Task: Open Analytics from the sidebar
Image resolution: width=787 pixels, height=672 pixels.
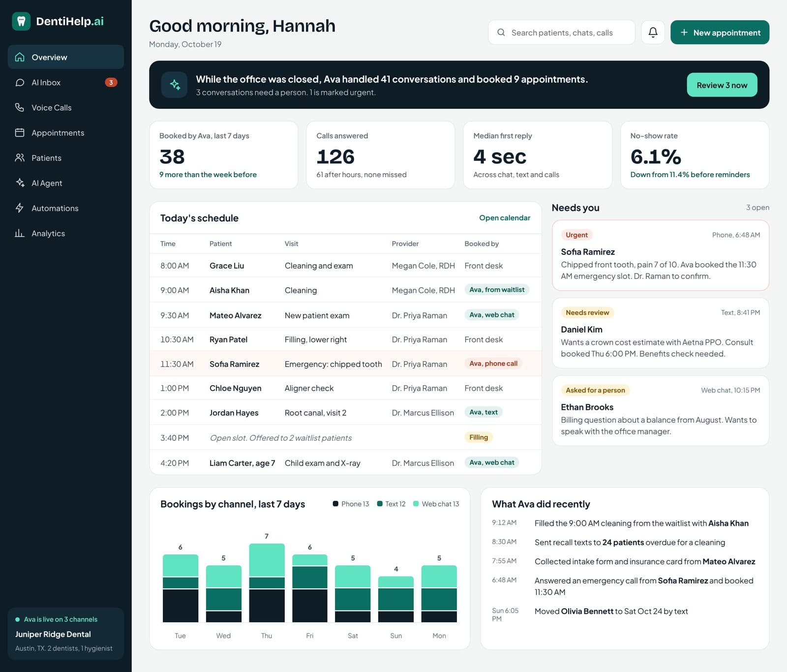Action: (x=66, y=233)
